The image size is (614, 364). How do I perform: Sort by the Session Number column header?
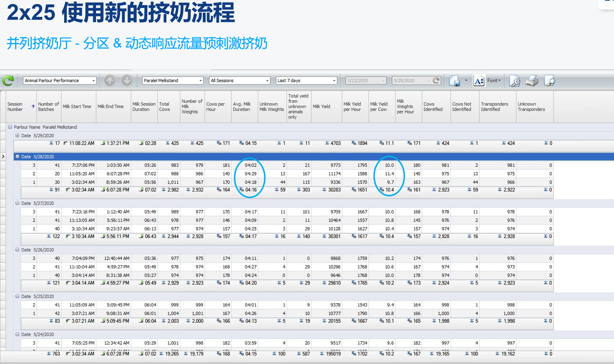pos(21,107)
